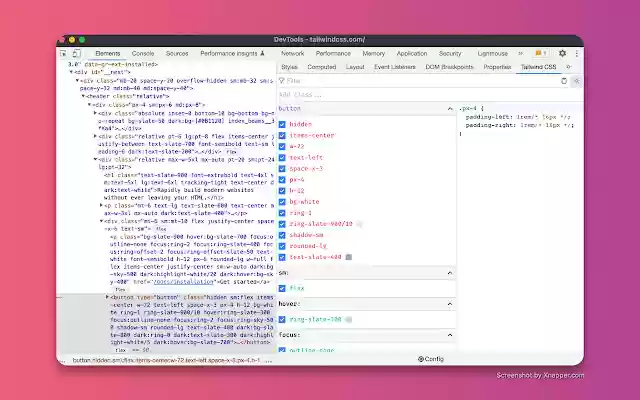Screen dimensions: 640x400
Task: Collapse the div class px-4 sm:px-6 node
Action: pyautogui.click(x=89, y=105)
